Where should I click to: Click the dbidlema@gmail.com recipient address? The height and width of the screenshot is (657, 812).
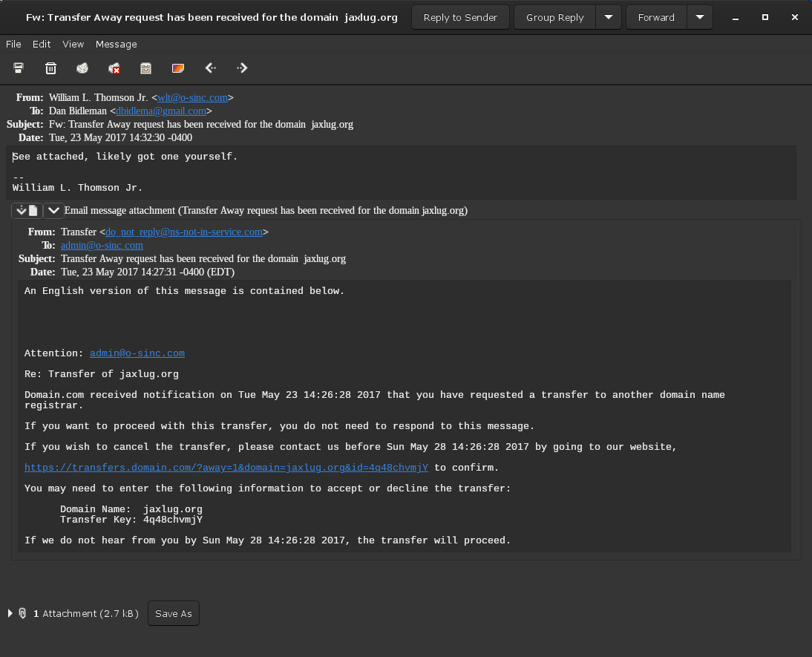click(162, 111)
